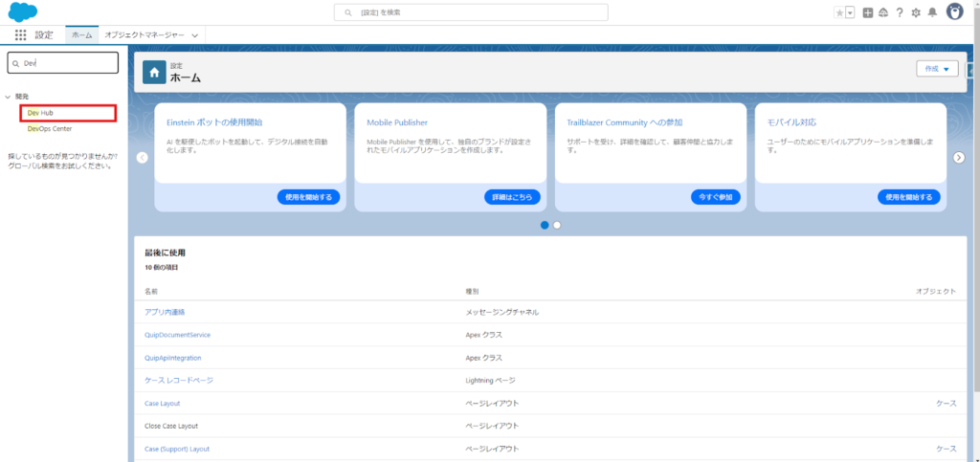This screenshot has width=980, height=462.
Task: Open the help question mark icon
Action: coord(900,12)
